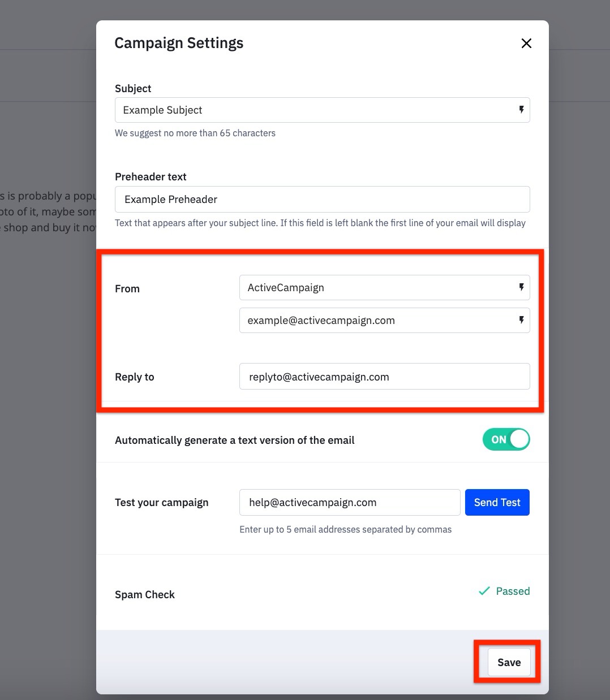Save the campaign settings
610x700 pixels.
tap(509, 662)
